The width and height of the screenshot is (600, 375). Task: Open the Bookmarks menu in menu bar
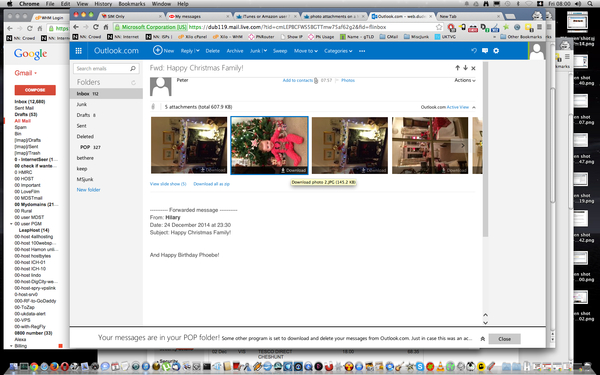[x=132, y=3]
